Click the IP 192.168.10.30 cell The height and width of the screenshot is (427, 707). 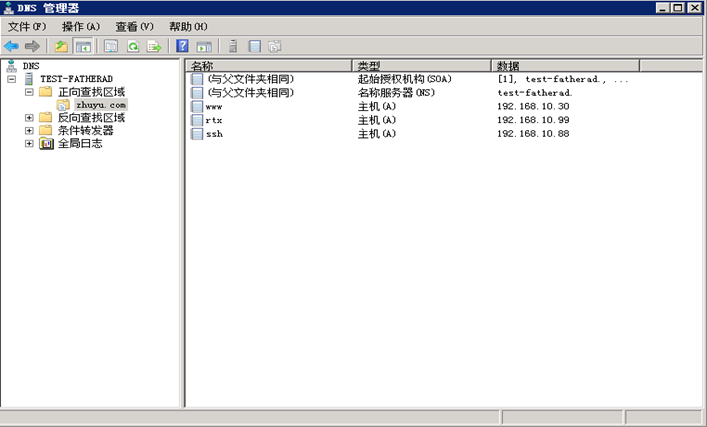[x=533, y=106]
